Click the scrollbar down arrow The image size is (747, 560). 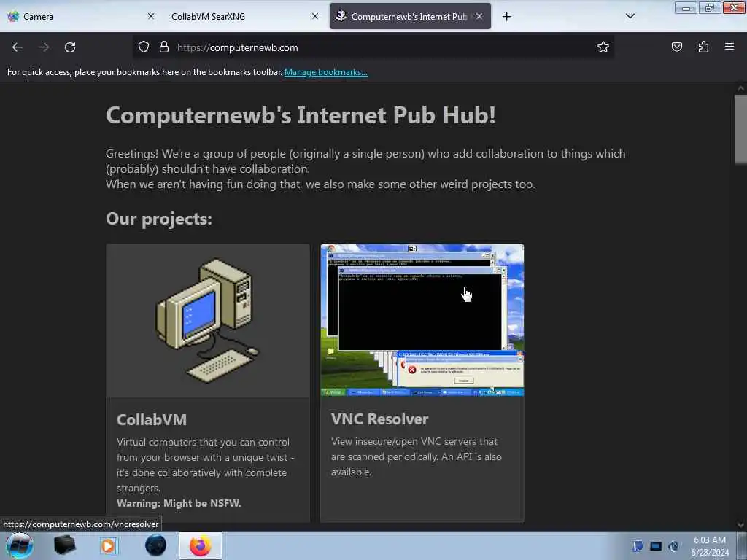point(740,525)
